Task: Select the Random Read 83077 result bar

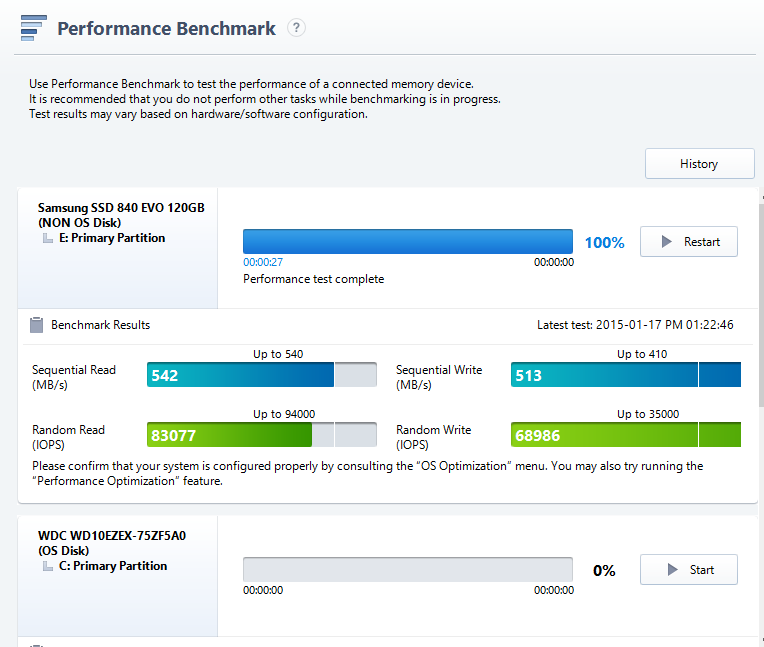Action: pos(262,435)
